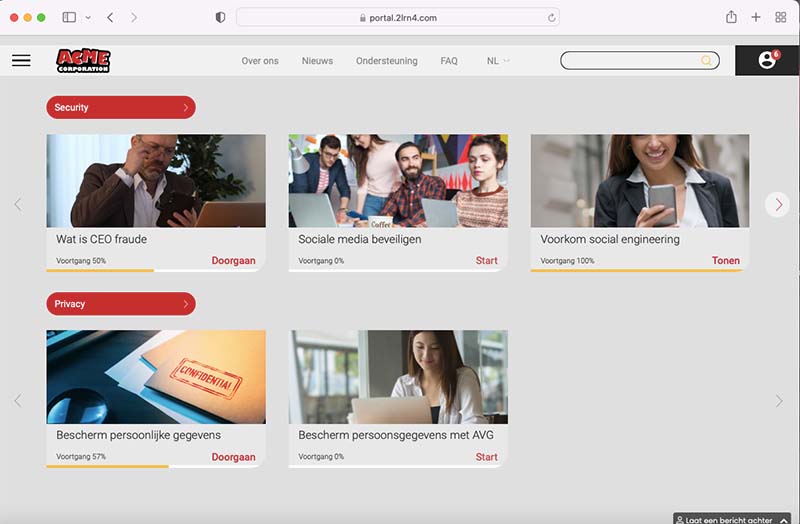
Task: Expand the Security category button
Action: coord(121,107)
